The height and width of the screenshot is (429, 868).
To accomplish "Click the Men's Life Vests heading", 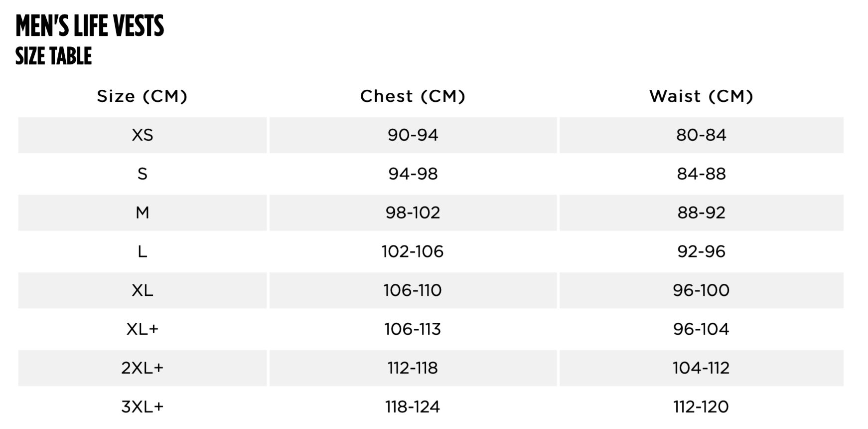I will 90,26.
